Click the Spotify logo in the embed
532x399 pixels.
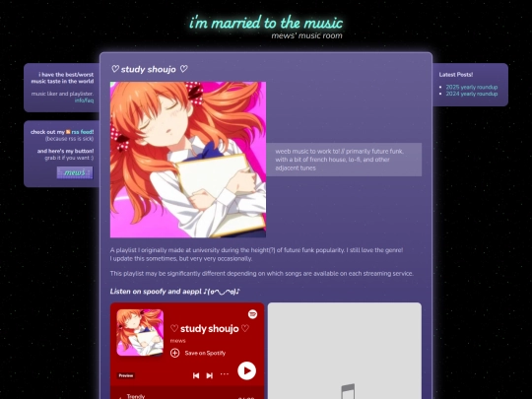point(252,314)
